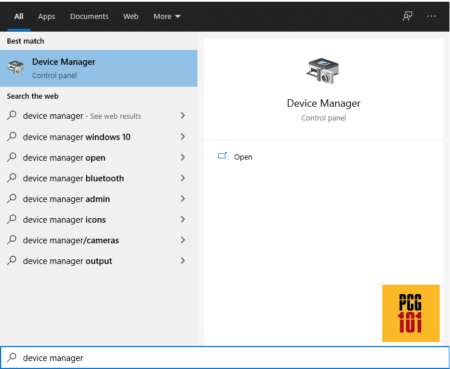Click the Open window icon

(x=222, y=156)
